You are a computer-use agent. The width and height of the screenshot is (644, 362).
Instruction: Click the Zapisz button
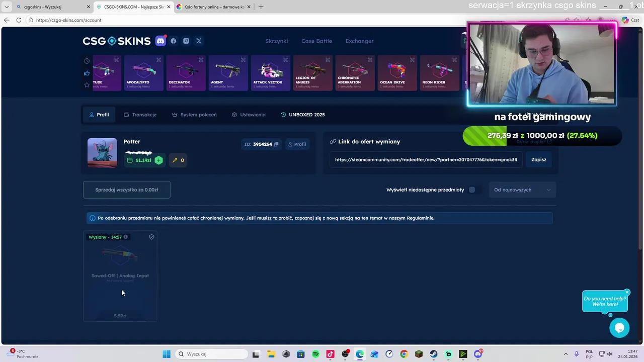538,159
